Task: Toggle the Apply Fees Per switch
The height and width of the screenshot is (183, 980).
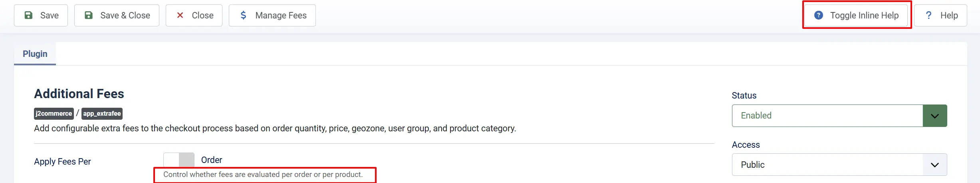Action: [x=179, y=160]
